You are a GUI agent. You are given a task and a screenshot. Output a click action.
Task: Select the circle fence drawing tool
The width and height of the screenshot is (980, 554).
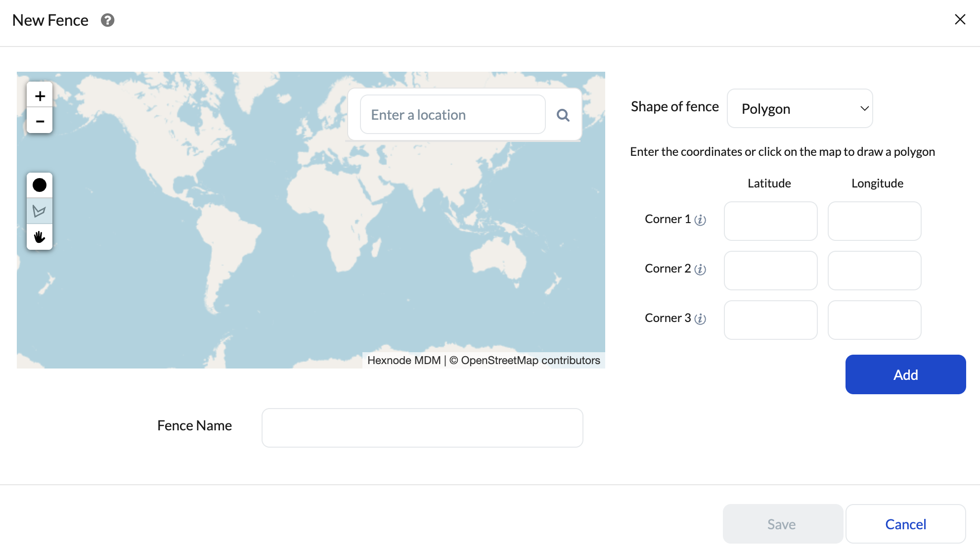40,185
